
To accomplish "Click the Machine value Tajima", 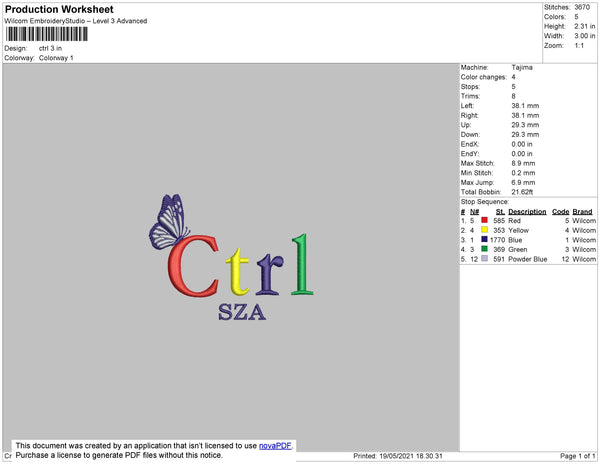I will pos(522,67).
